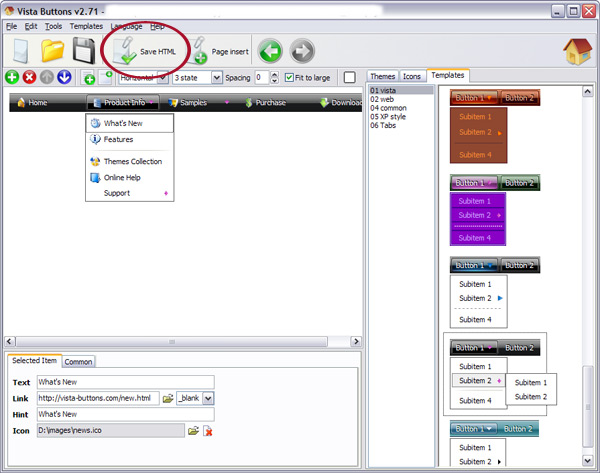Screen dimensions: 600x473
Task: Open the Tools menu
Action: [x=53, y=26]
